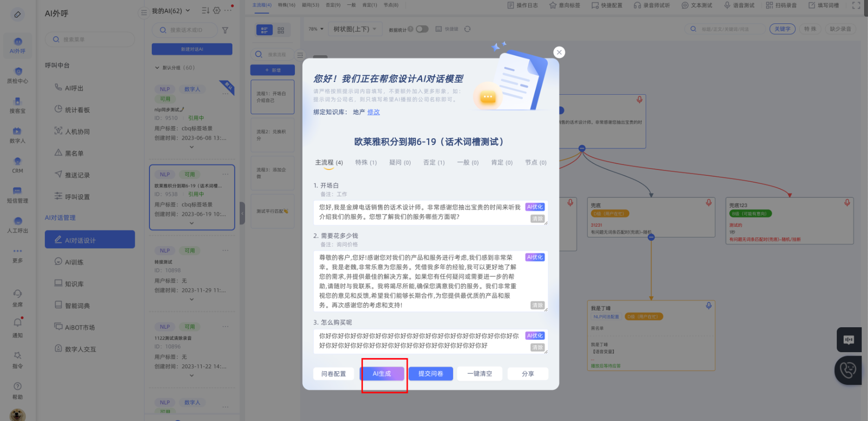Toggle the 缺少录音 filter pill
This screenshot has width=868, height=421.
pos(840,29)
